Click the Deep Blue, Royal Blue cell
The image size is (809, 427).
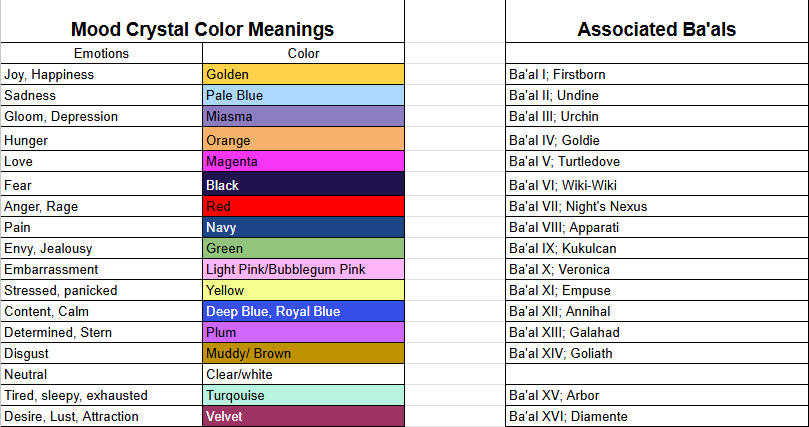pyautogui.click(x=303, y=311)
